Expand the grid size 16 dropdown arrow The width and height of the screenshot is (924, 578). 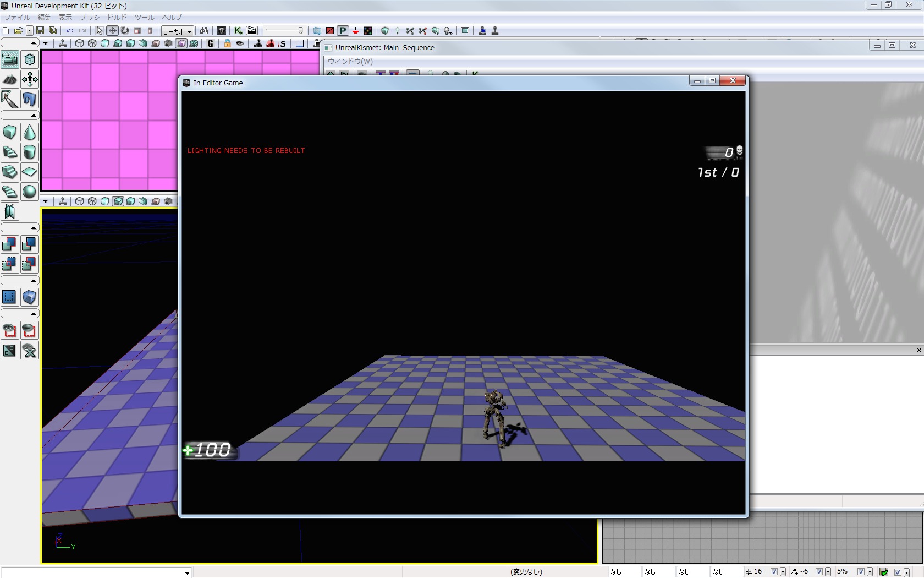(783, 572)
